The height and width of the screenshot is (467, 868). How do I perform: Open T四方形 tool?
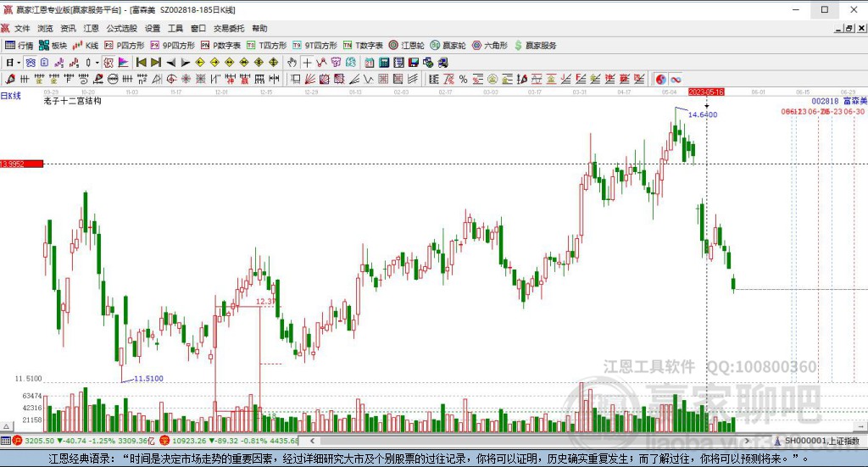tap(267, 46)
